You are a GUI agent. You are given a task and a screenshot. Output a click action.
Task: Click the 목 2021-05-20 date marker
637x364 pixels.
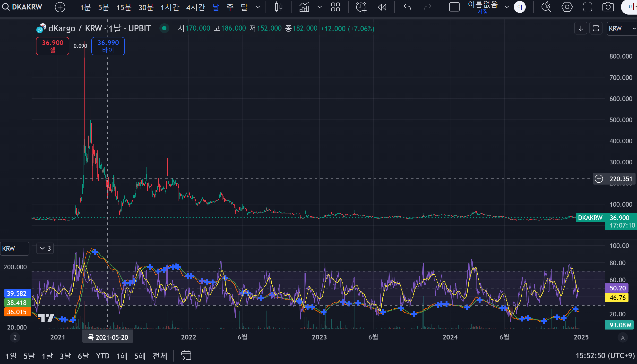click(x=108, y=337)
